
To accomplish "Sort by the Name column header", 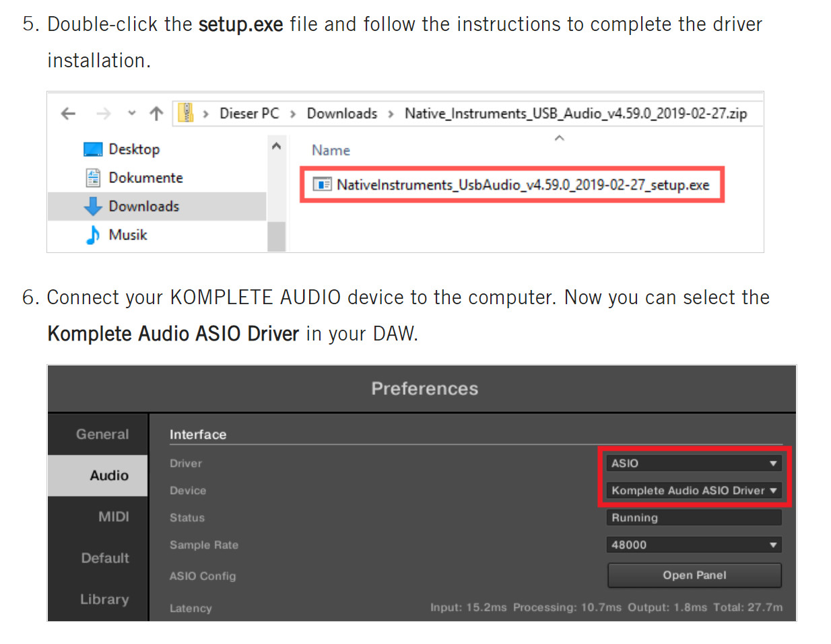I will [331, 150].
